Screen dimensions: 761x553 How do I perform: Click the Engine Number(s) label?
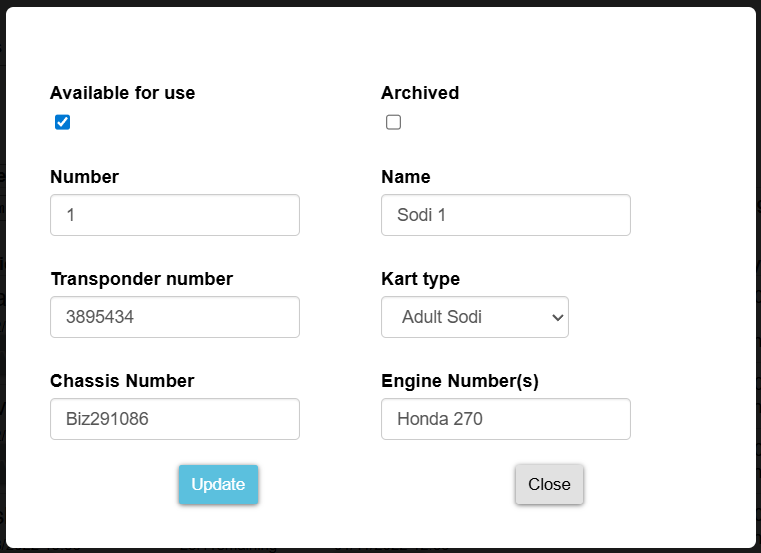[460, 381]
